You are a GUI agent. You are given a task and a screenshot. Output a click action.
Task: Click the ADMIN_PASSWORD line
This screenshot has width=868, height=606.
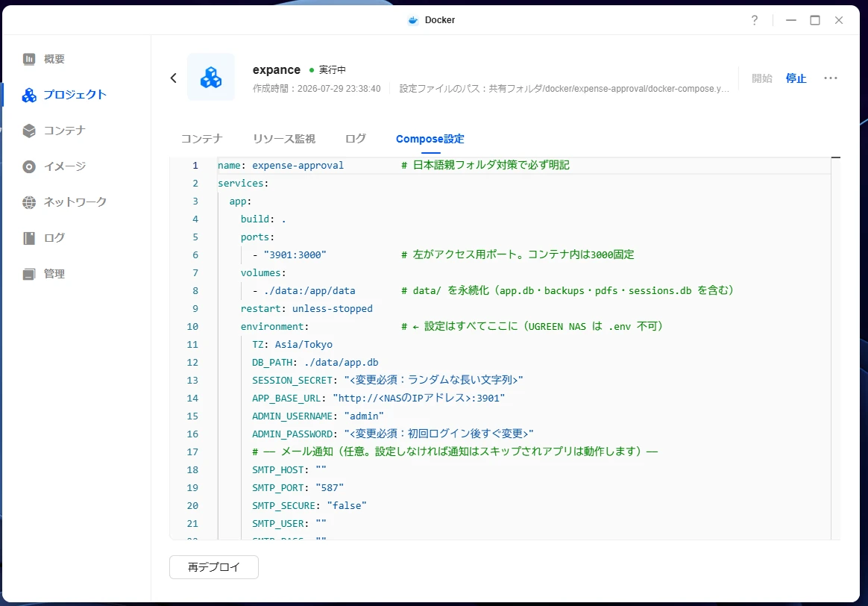[x=393, y=434]
